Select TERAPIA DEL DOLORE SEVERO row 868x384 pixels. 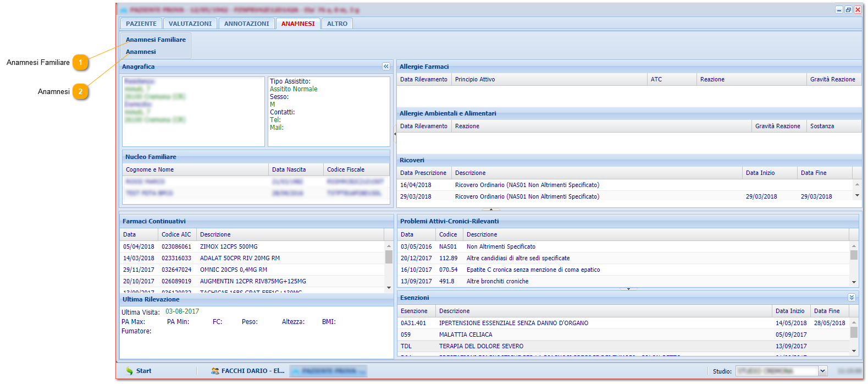(623, 346)
